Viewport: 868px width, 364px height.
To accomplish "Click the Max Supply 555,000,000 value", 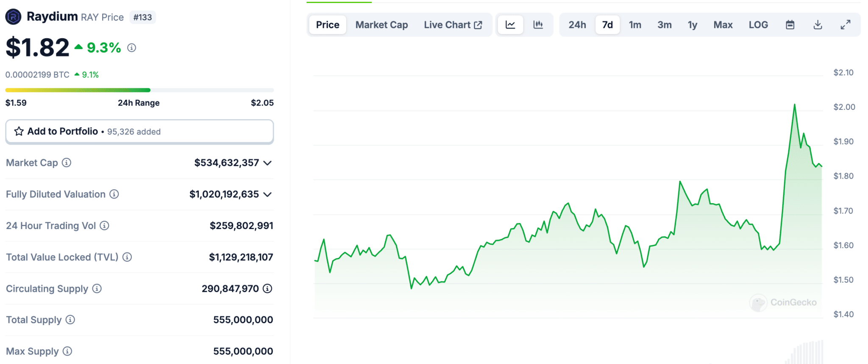I will 243,351.
